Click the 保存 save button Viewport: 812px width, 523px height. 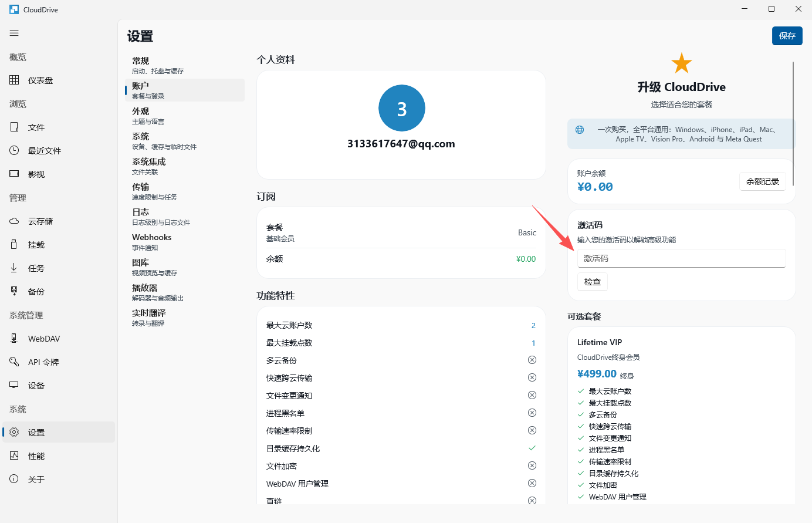787,36
